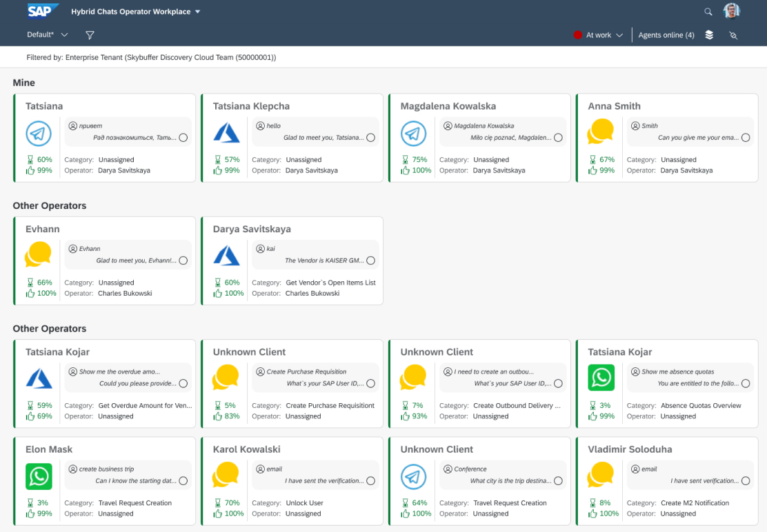
Task: Open the Hybrid Chats Operator Workplace title dropdown
Action: (135, 12)
